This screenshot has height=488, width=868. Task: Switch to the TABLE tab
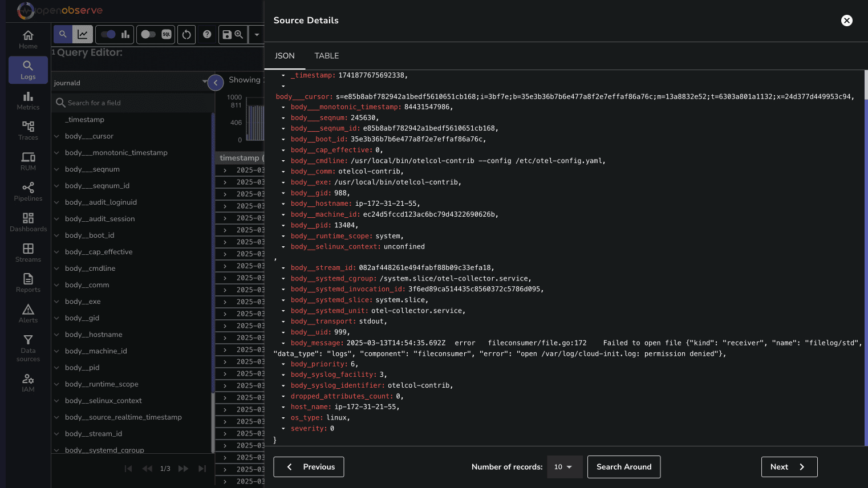click(327, 56)
